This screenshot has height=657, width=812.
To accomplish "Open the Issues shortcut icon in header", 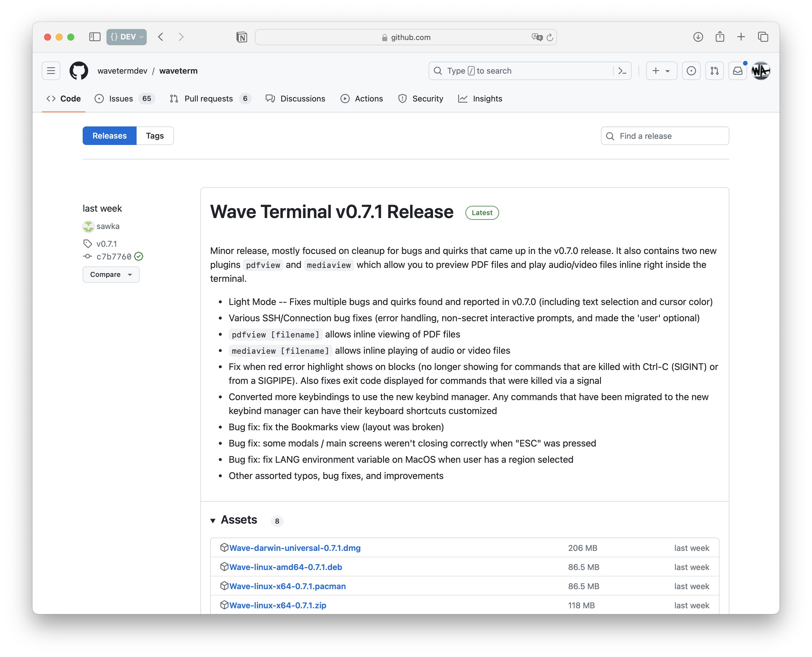I will (x=691, y=71).
